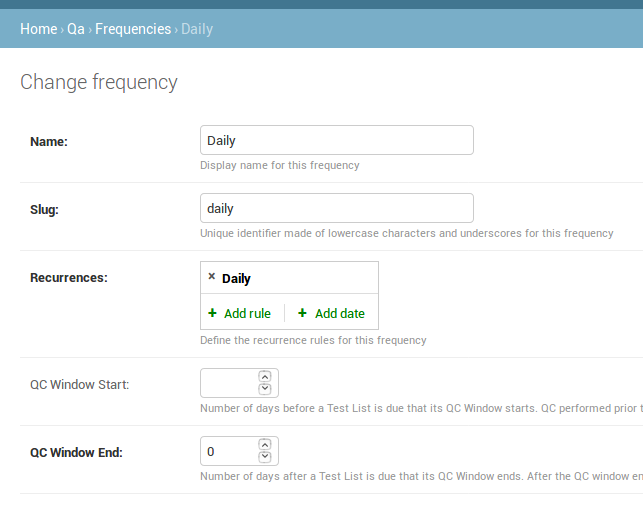Decrease the QC Window End value
This screenshot has width=643, height=523.
pos(265,457)
